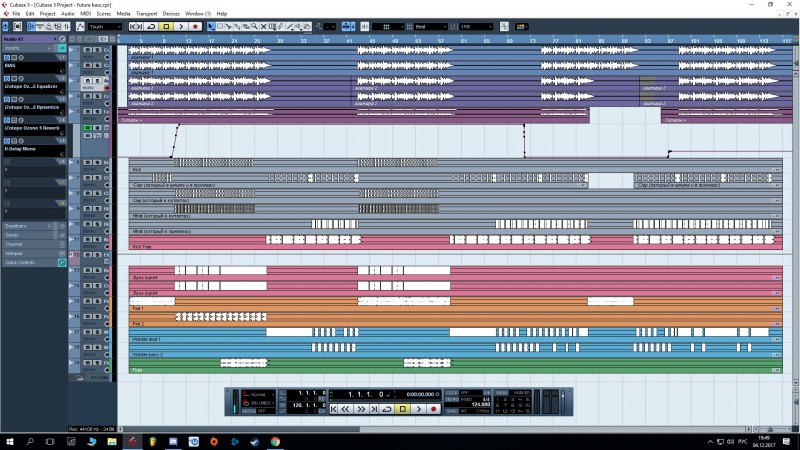Open the Audio menu
Image resolution: width=800 pixels, height=450 pixels.
pos(67,14)
